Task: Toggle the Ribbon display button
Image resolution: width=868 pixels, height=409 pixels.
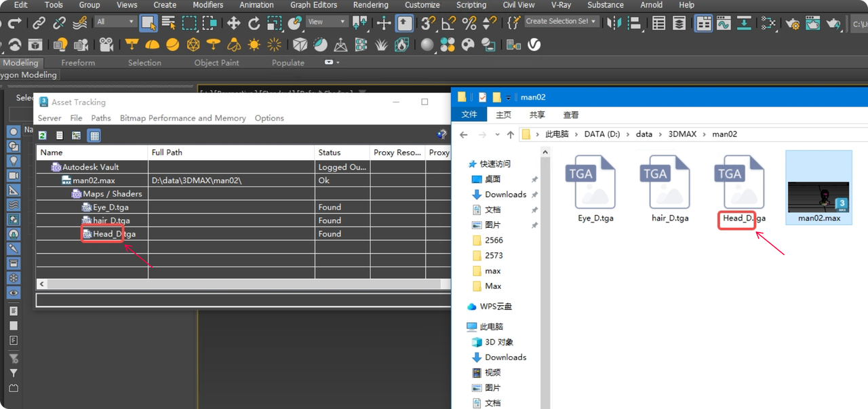Action: point(704,23)
